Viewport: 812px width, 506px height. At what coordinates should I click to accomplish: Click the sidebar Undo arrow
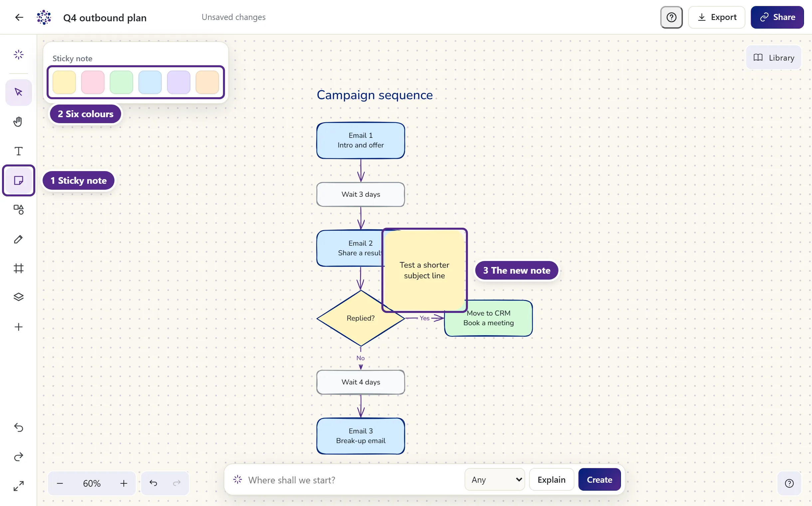(19, 427)
